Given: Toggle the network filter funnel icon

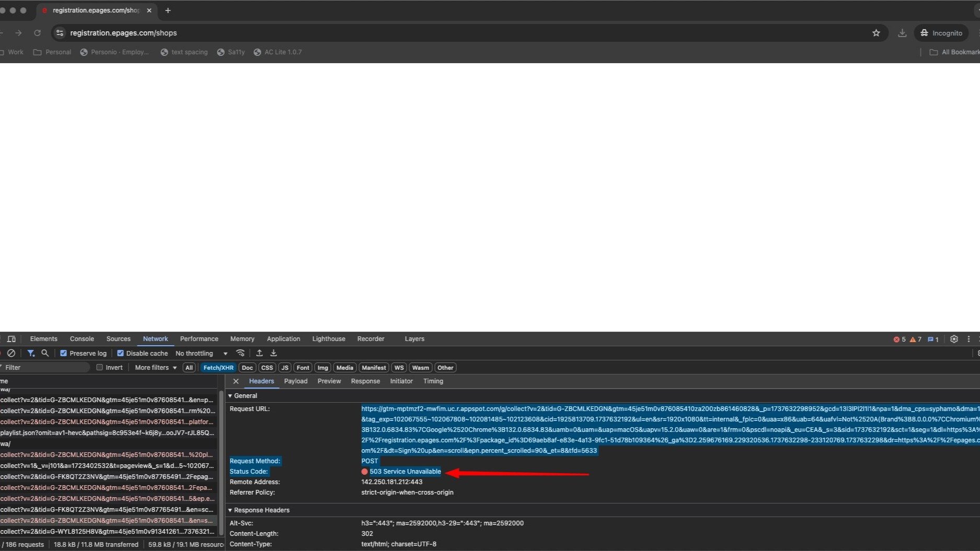Looking at the screenshot, I should pos(31,354).
